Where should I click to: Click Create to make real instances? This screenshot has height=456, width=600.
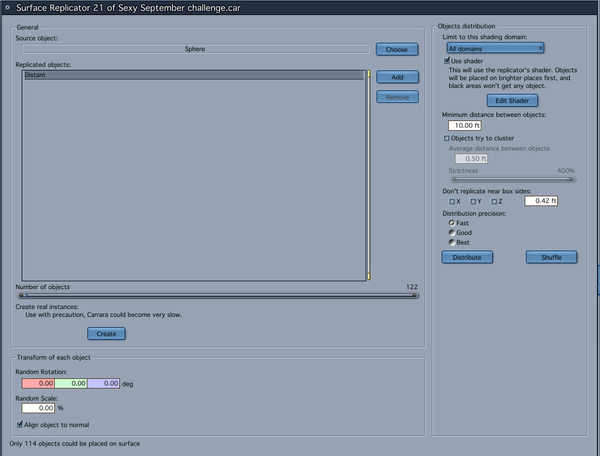(106, 334)
